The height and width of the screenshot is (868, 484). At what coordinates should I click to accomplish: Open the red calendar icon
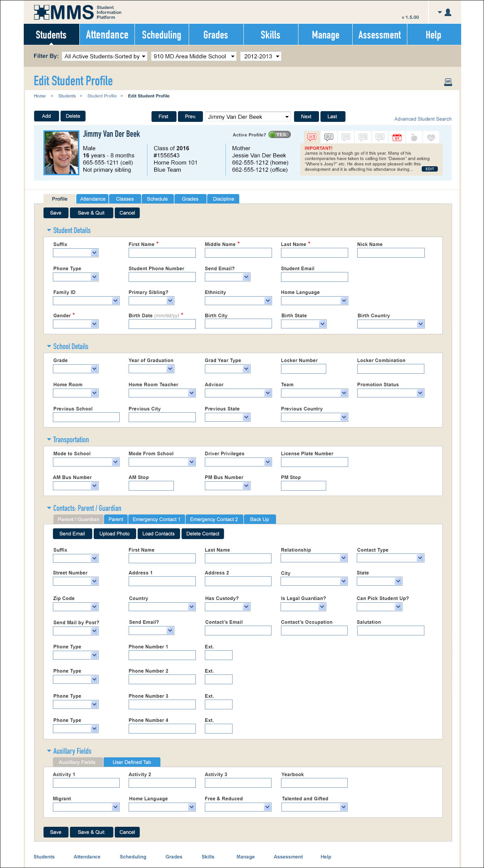397,137
